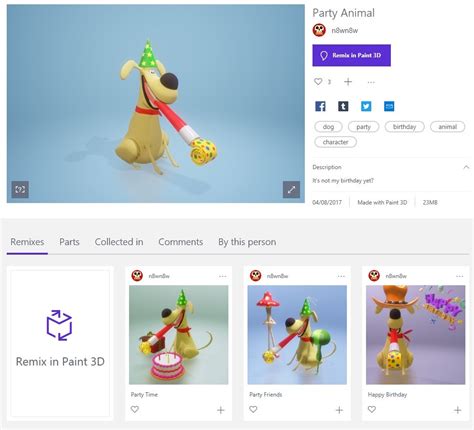Screen dimensions: 474x430
Task: Click author avatar on Happy Birthday card
Action: point(374,276)
